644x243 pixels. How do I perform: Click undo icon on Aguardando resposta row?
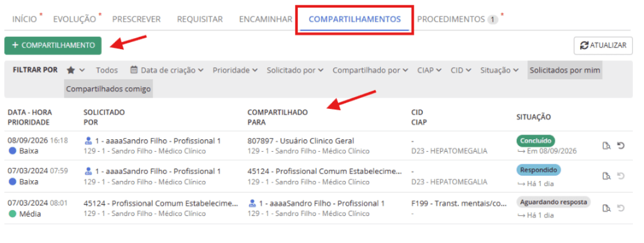[621, 208]
